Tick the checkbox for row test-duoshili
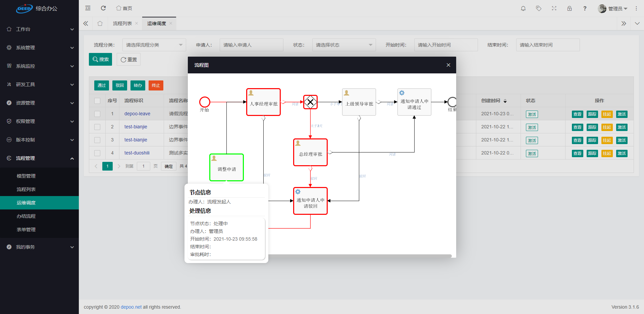The image size is (644, 314). [x=97, y=153]
